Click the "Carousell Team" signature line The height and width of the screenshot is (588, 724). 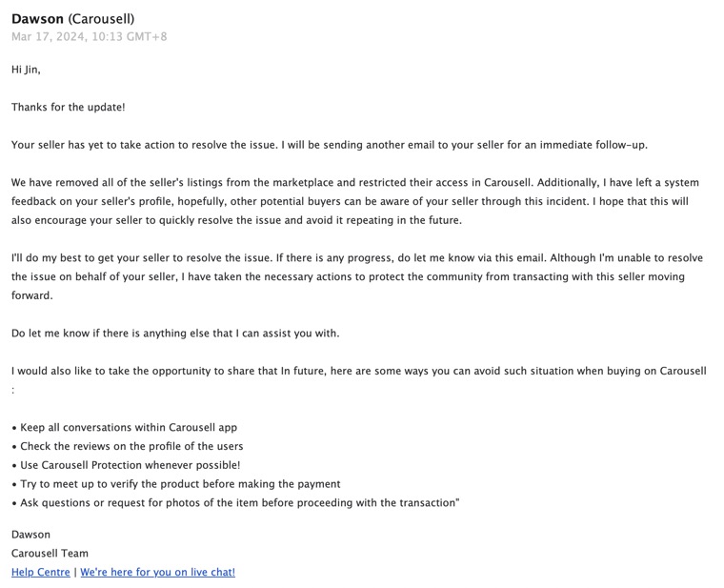pyautogui.click(x=50, y=553)
